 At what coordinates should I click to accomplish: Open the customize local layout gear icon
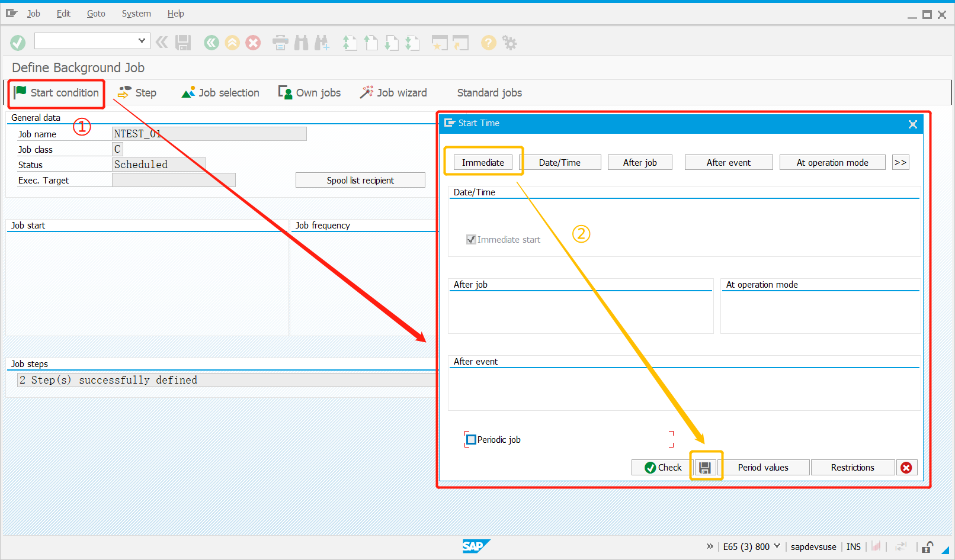tap(509, 42)
